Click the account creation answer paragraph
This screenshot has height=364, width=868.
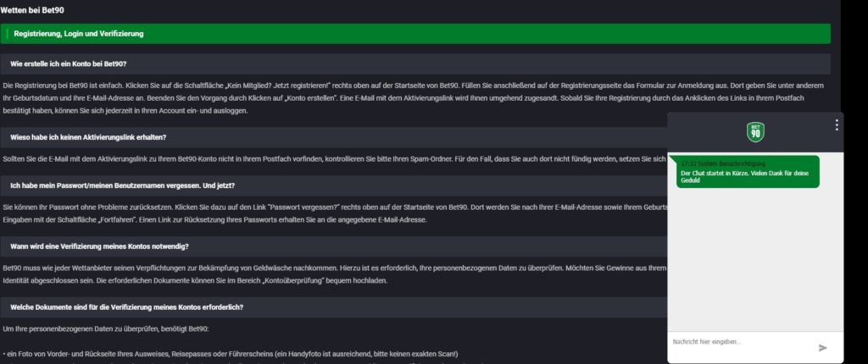pos(415,98)
